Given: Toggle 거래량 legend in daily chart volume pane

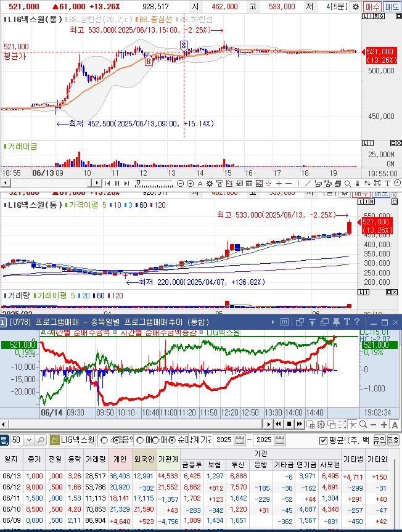Looking at the screenshot, I should (x=17, y=295).
